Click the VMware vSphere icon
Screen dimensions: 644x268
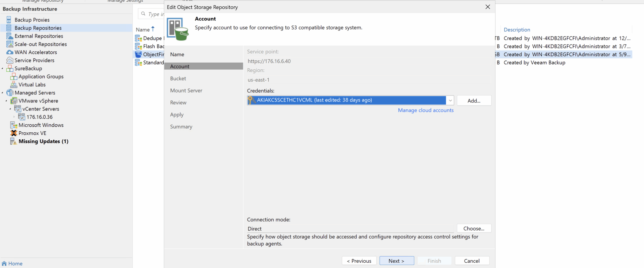click(x=14, y=100)
